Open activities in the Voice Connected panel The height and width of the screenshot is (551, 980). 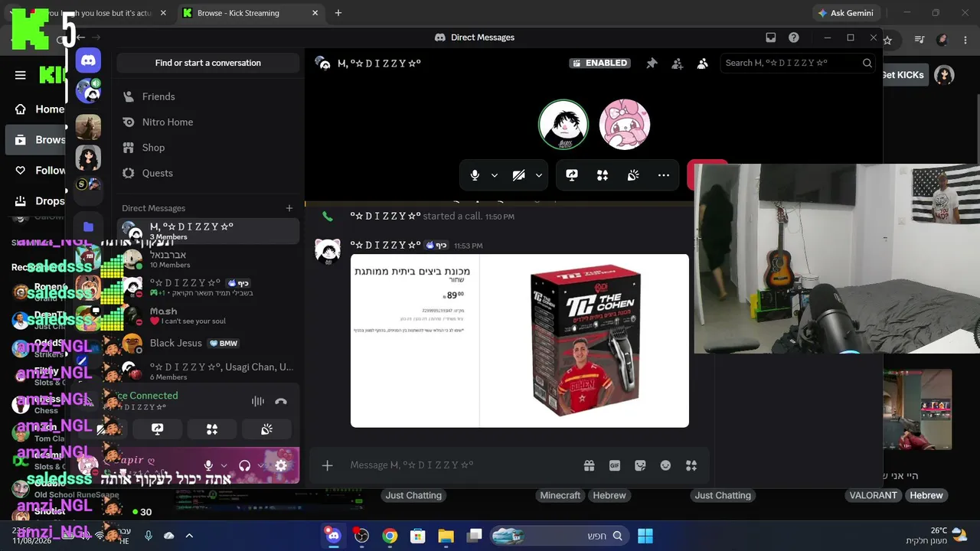pyautogui.click(x=212, y=429)
